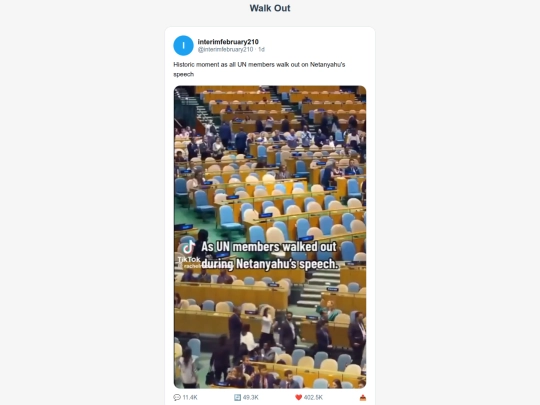Click the post text about Netanyahu's speech
The height and width of the screenshot is (405, 540).
[x=259, y=69]
